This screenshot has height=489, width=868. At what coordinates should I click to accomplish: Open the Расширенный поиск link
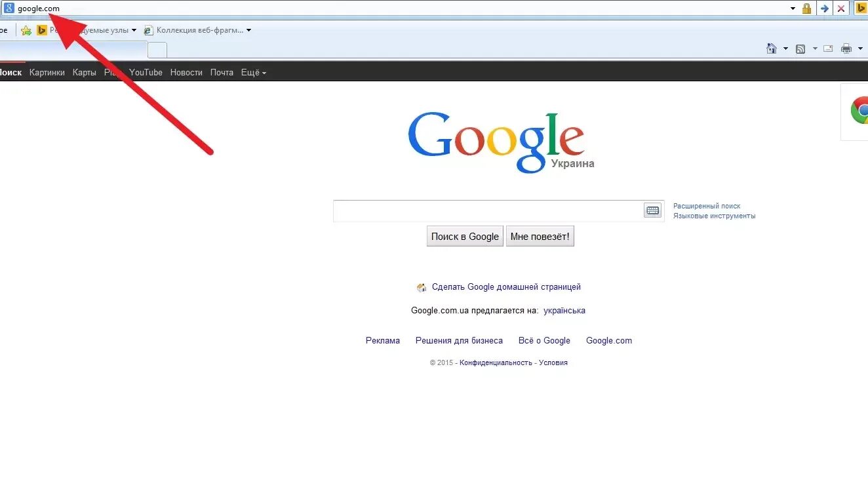click(707, 206)
